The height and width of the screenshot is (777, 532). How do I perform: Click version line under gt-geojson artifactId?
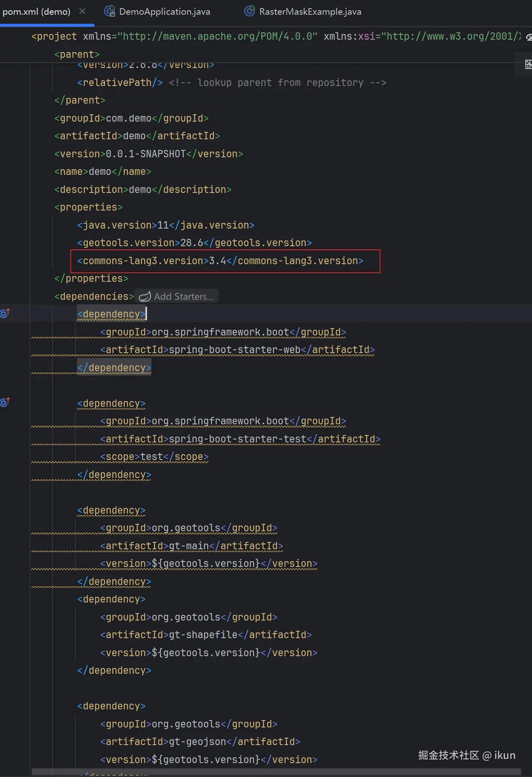click(209, 760)
